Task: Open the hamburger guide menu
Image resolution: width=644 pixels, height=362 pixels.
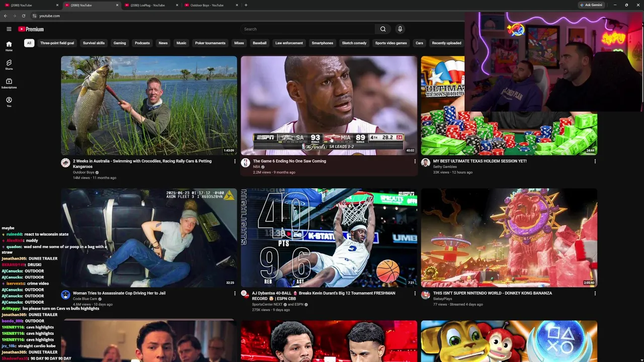Action: [x=9, y=29]
